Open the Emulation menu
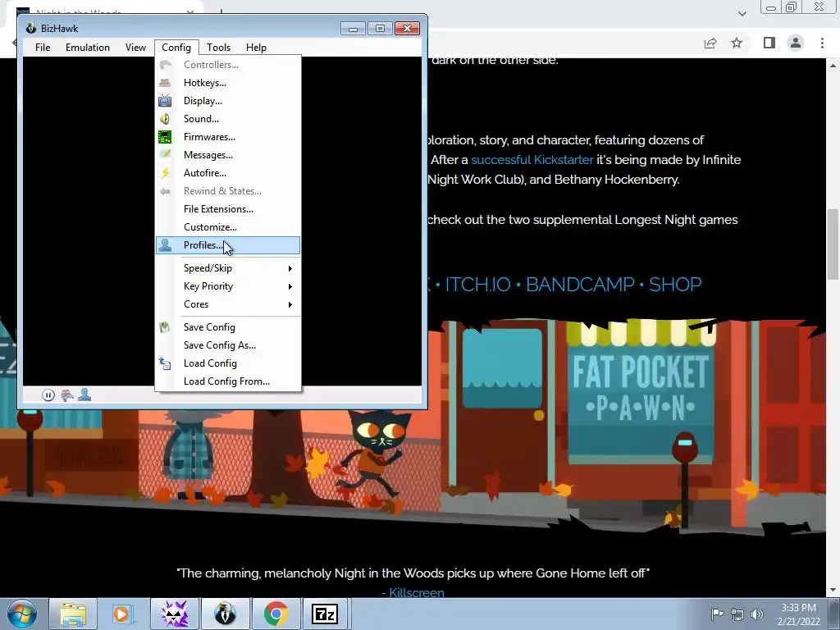The image size is (840, 630). coord(88,48)
